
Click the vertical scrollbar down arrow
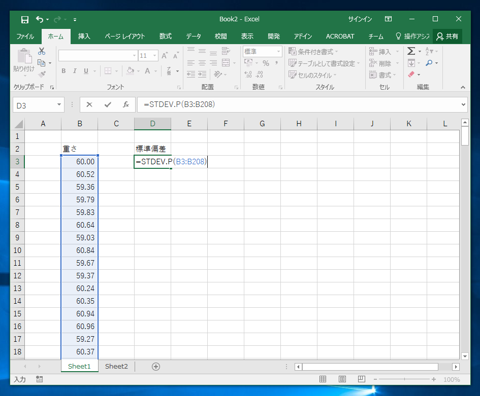click(x=465, y=356)
